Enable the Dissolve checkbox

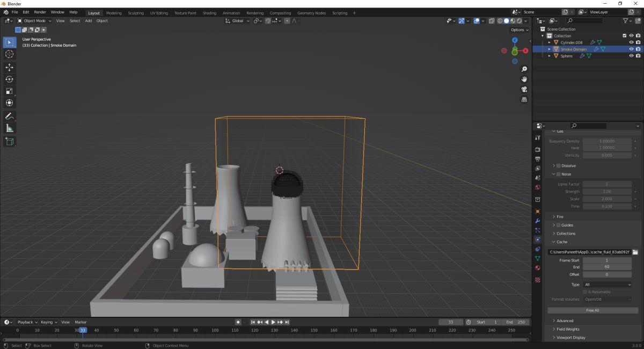(559, 166)
